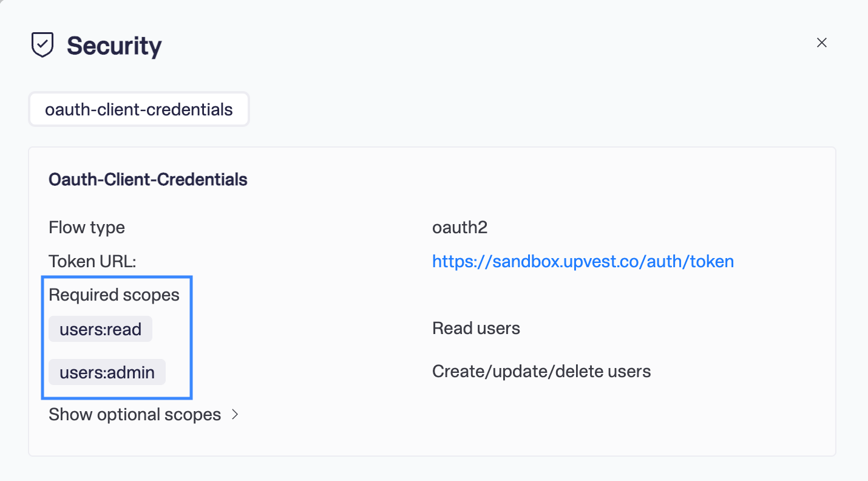Screen dimensions: 868x481
Task: Open the sandbox.upvest.co token URL link
Action: click(x=583, y=261)
